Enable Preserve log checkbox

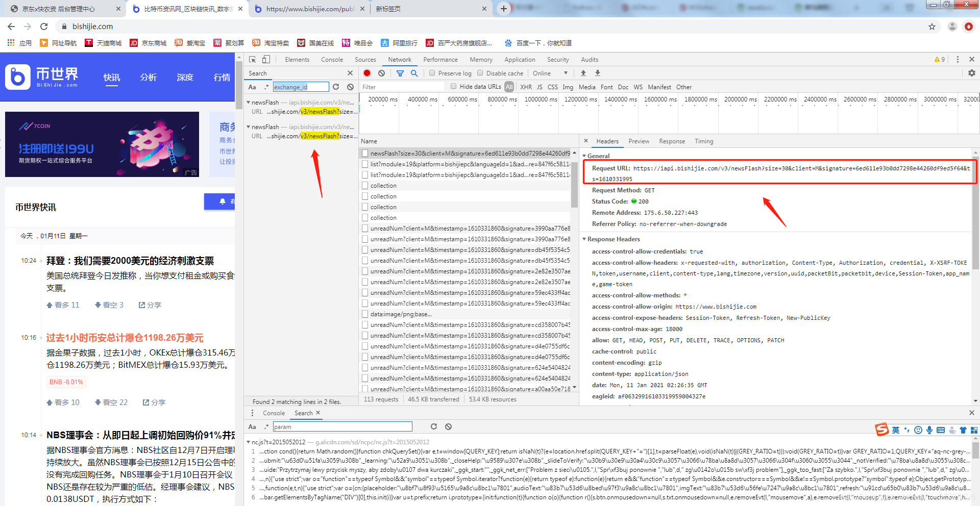(432, 73)
